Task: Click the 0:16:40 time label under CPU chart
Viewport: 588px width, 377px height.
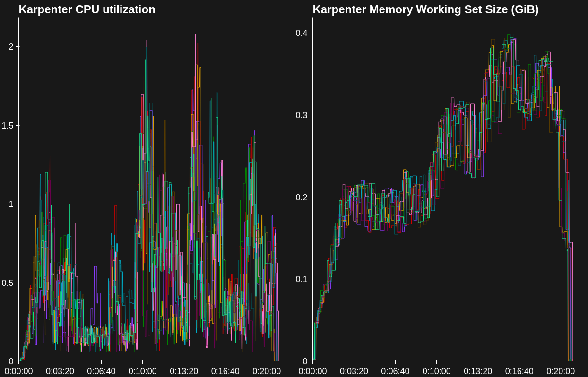Action: pyautogui.click(x=225, y=371)
